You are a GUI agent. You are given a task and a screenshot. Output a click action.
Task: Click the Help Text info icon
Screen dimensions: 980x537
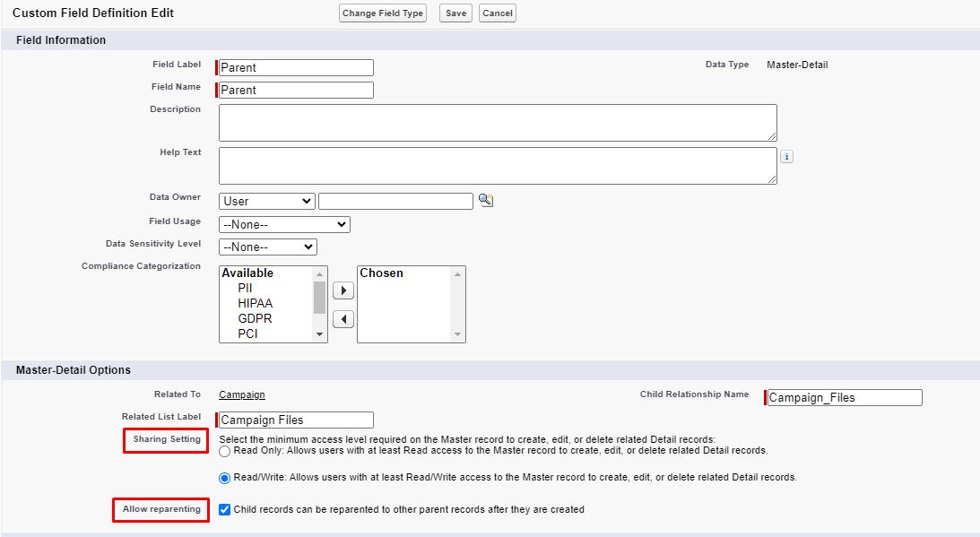pyautogui.click(x=786, y=156)
